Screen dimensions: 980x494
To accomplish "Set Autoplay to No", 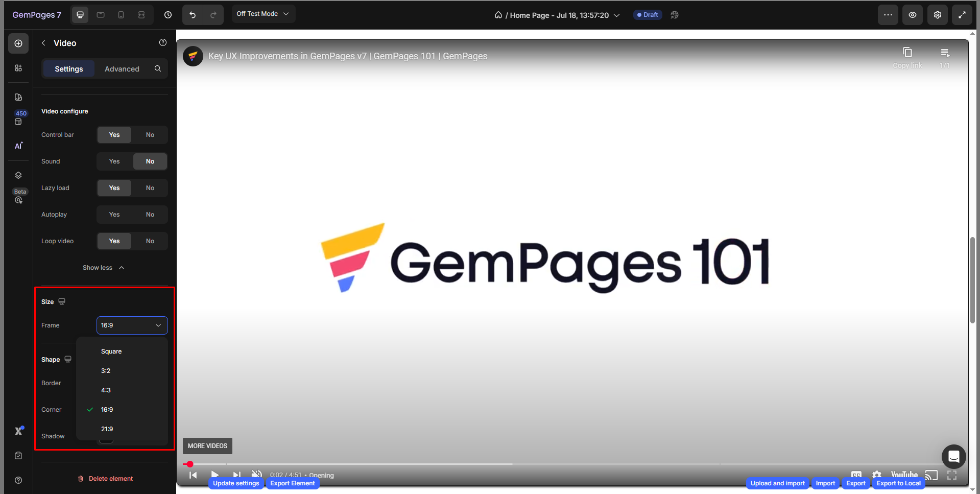I will [150, 215].
